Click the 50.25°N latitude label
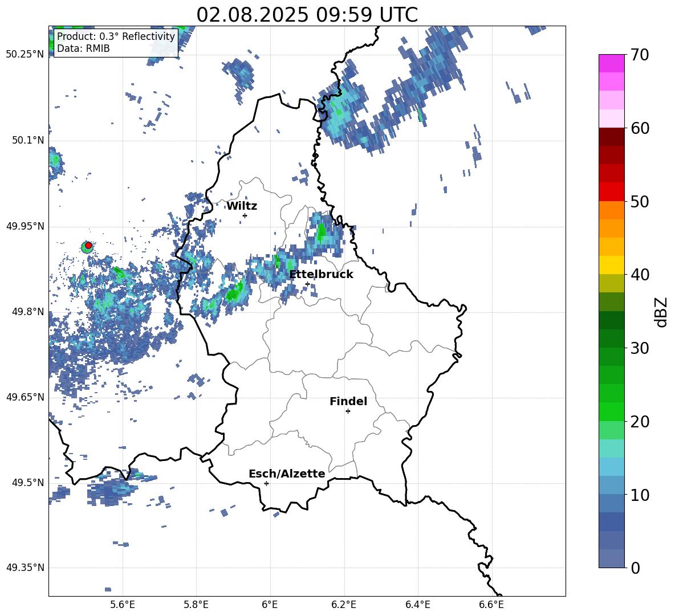Image resolution: width=675 pixels, height=616 pixels. pos(26,55)
